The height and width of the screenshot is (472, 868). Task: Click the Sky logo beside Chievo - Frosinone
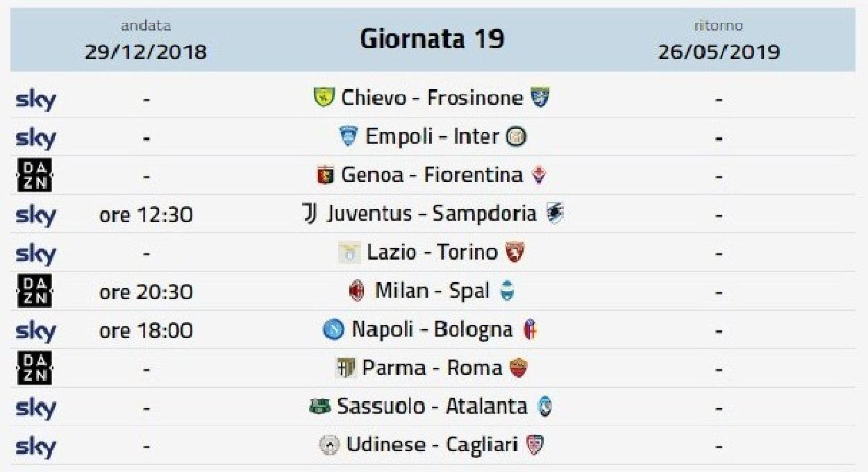click(35, 99)
